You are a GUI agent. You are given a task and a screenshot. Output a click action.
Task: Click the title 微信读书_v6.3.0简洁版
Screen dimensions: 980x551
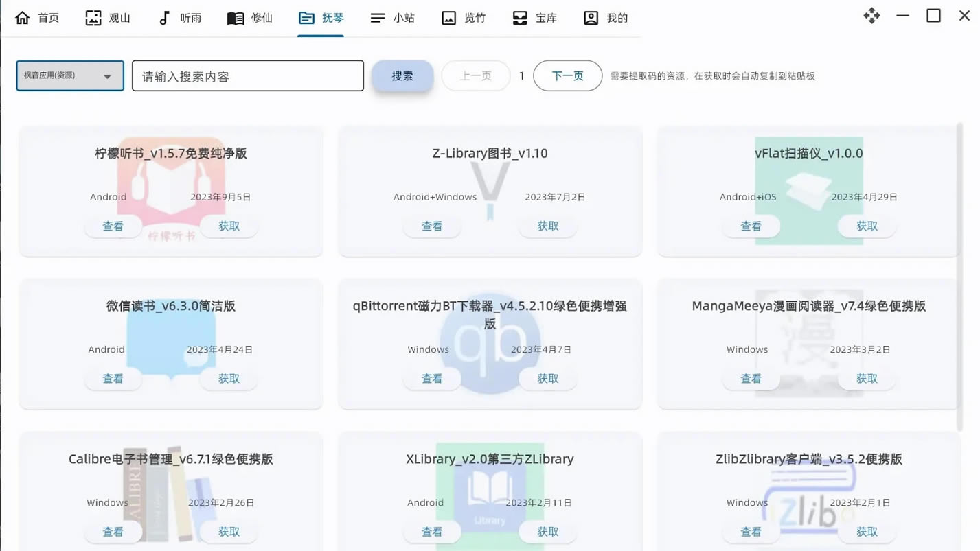click(171, 306)
